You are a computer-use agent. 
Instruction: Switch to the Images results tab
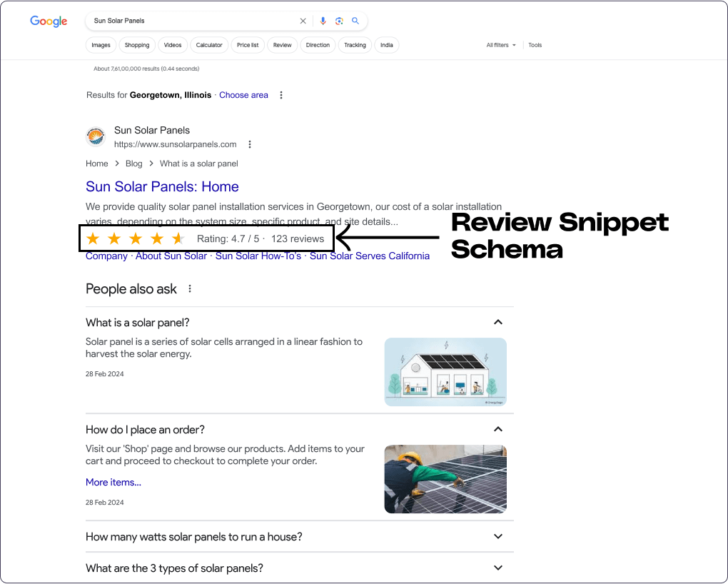(101, 44)
